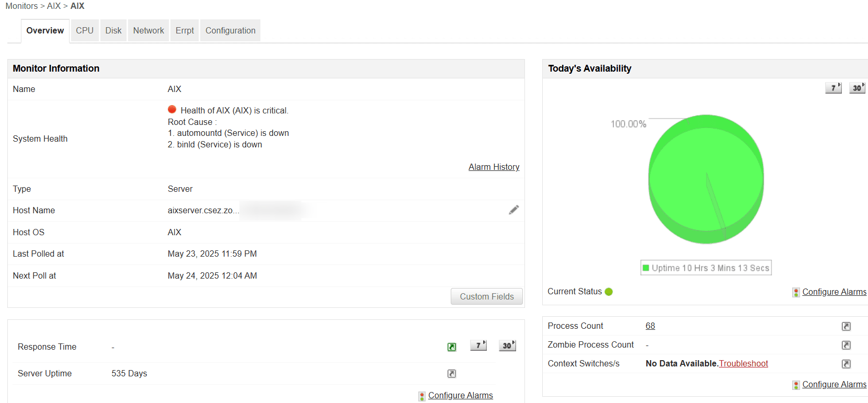Edit the Host Name using the pencil icon
868x403 pixels.
514,210
